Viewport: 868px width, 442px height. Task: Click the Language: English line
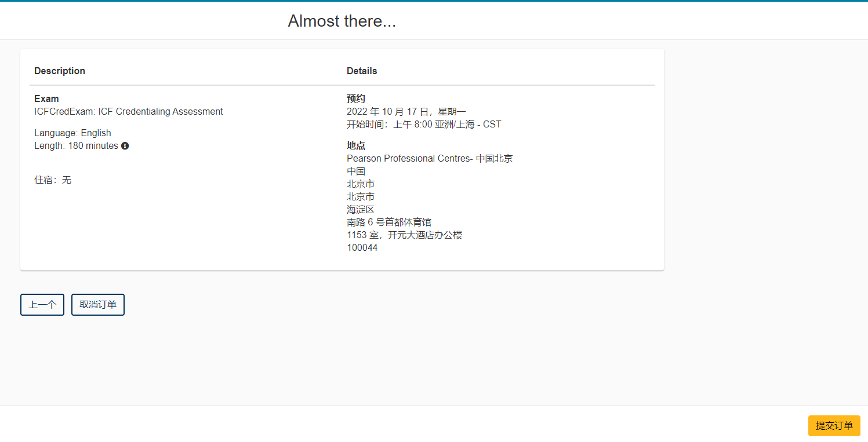point(72,133)
